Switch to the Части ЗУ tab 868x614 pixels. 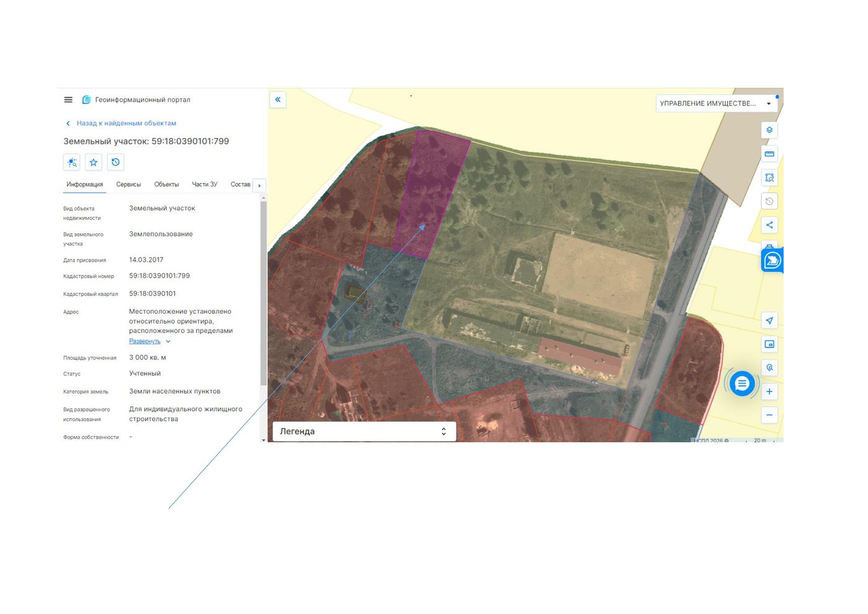[x=205, y=184]
